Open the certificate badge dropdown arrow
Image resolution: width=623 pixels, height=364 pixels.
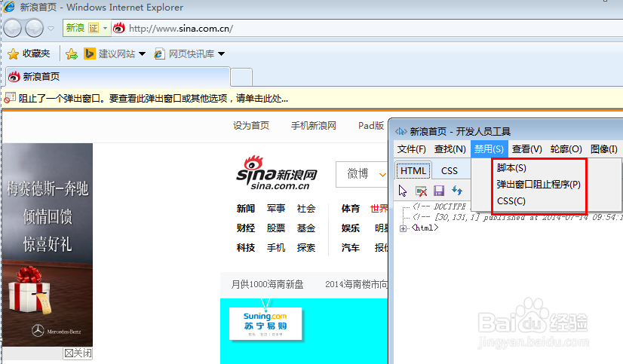pyautogui.click(x=105, y=28)
